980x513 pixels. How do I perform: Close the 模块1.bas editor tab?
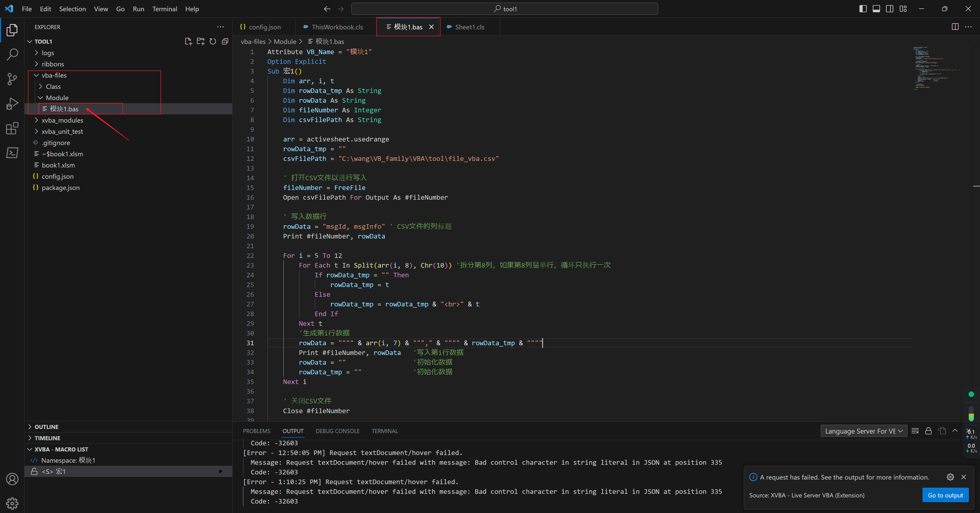coord(431,27)
